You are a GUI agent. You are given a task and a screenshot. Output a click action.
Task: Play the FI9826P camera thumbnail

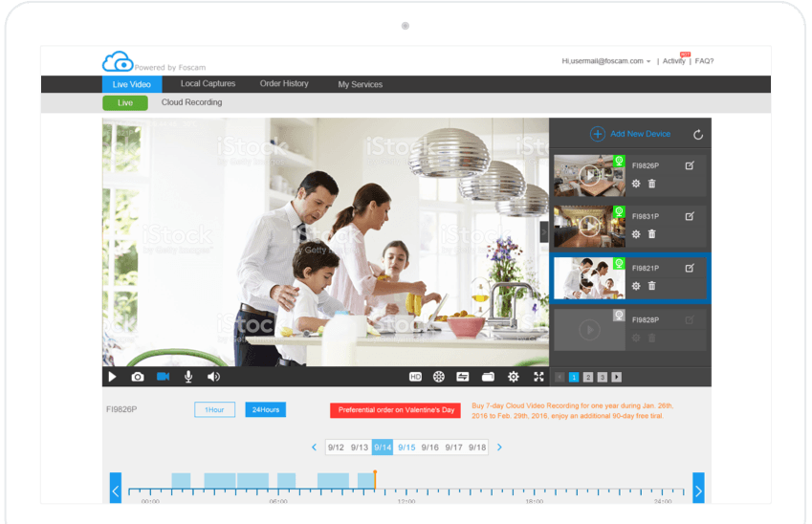pos(589,176)
